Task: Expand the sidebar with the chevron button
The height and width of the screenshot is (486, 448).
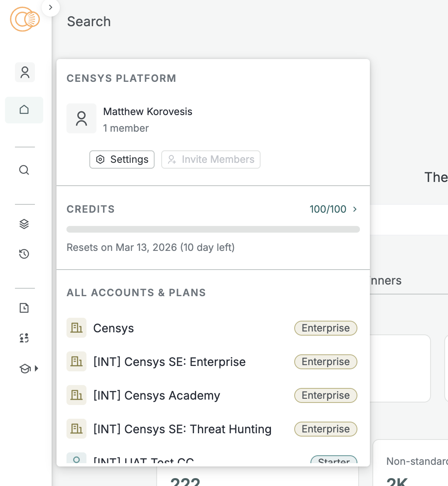Action: coord(51,7)
